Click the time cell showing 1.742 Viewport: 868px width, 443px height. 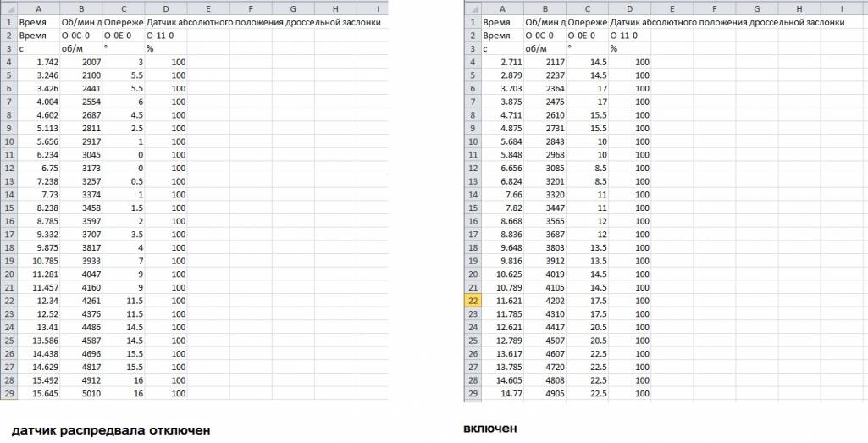click(x=38, y=63)
